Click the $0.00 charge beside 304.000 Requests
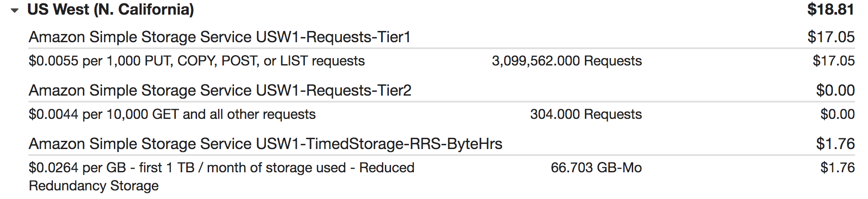Screen dimensions: 868x199 pyautogui.click(x=837, y=114)
